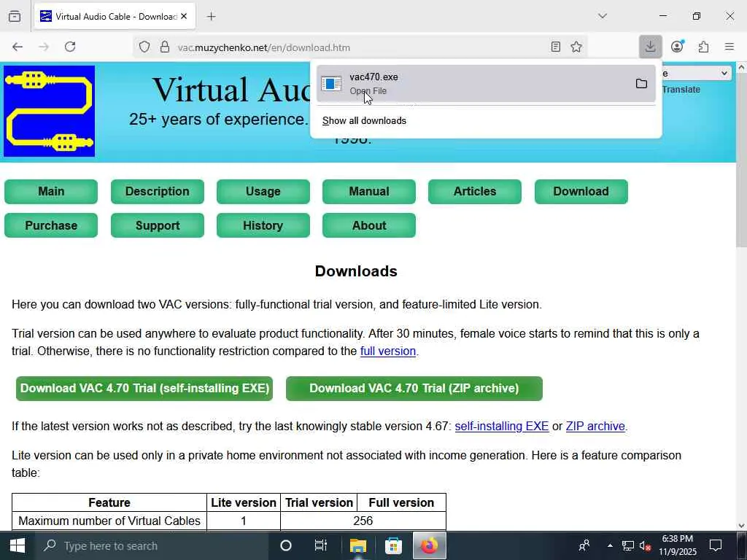
Task: Click scrollbar down arrow
Action: (741, 526)
